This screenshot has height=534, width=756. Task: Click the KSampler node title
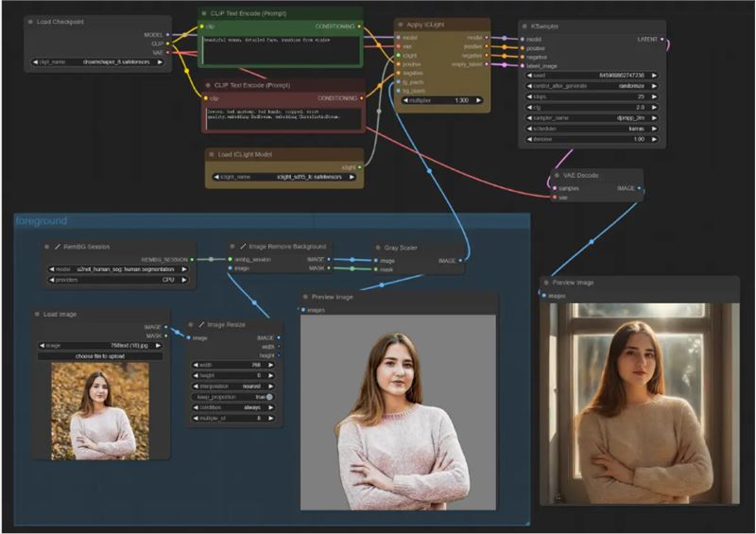tap(544, 26)
